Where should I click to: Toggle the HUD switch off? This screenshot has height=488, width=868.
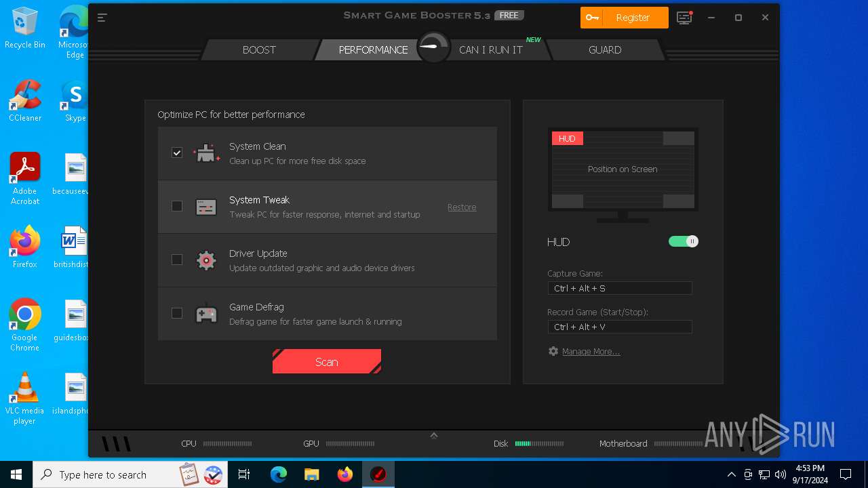click(x=683, y=241)
